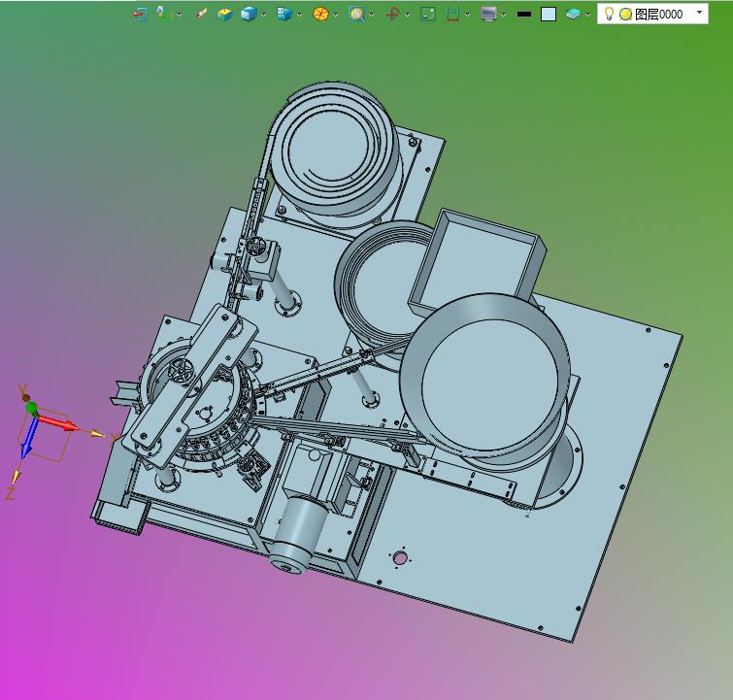Click the blue Z axis arrow of triad
Screen dimensions: 733x700
coord(29,438)
